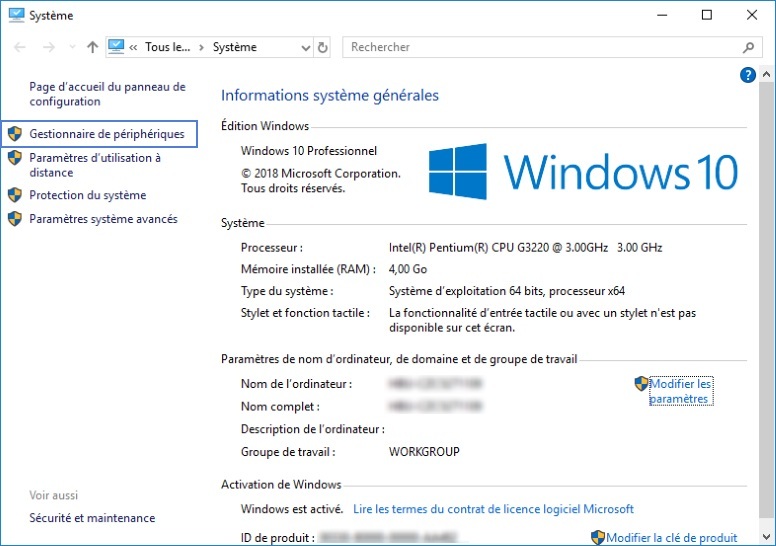Click shield icon beside Modifier la clé de produit
776x546 pixels.
pos(598,538)
